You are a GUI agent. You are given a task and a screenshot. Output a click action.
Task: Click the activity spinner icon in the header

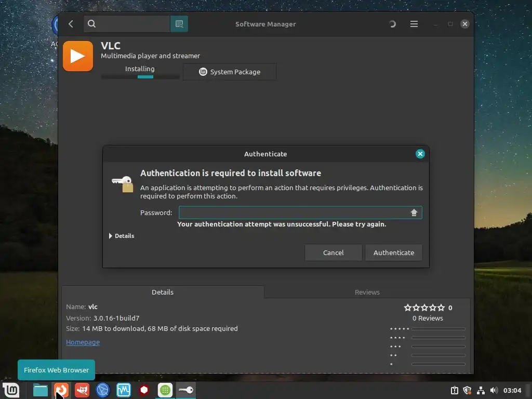[x=393, y=24]
